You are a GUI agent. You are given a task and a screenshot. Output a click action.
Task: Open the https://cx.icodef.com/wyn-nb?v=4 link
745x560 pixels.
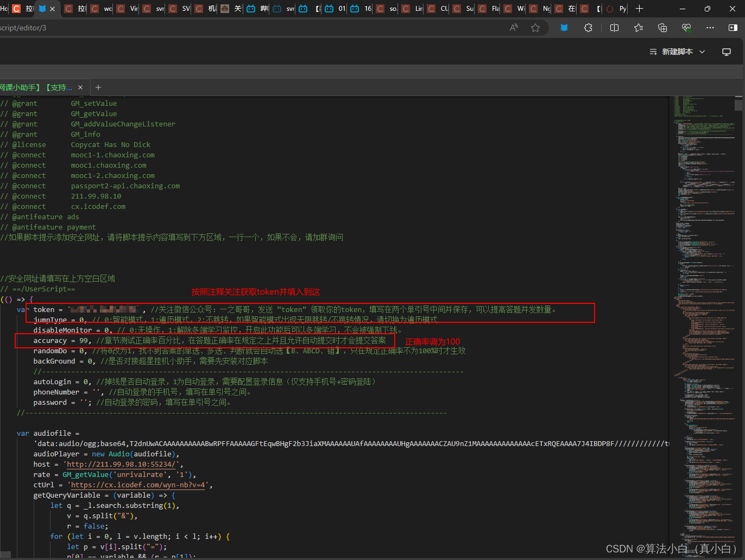[x=138, y=485]
